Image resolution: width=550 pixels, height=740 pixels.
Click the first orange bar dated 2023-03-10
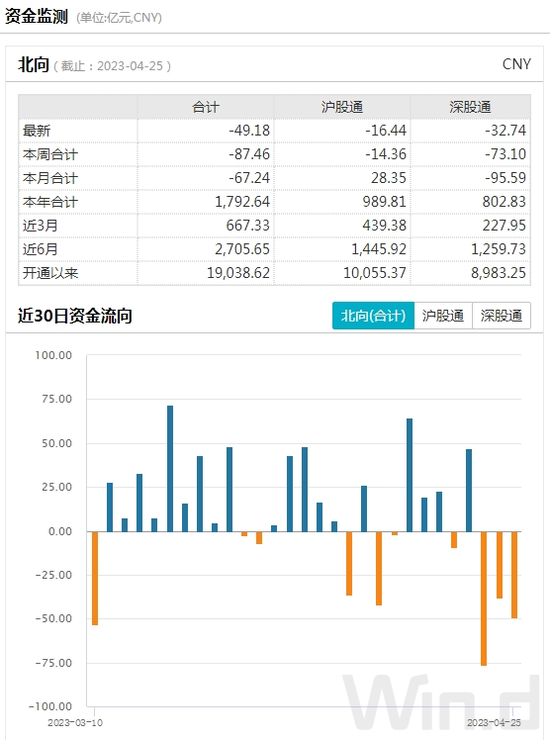coord(95,578)
